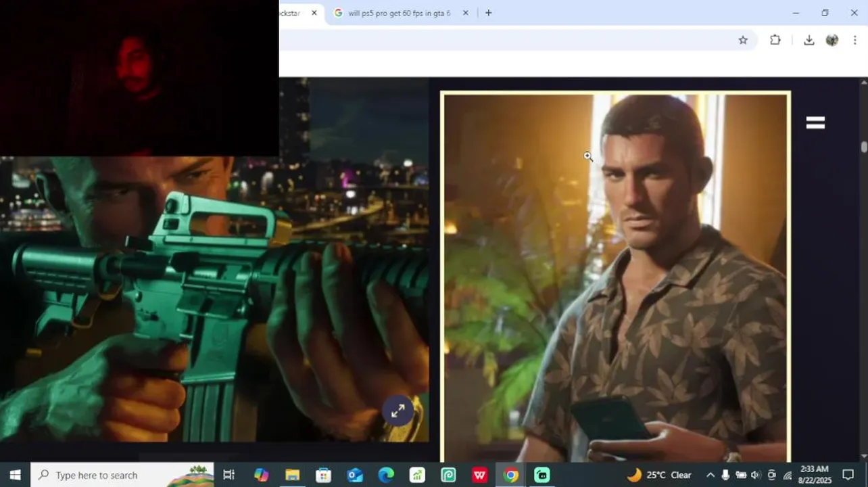Open File Explorer from the taskbar
The height and width of the screenshot is (487, 868).
pyautogui.click(x=292, y=475)
